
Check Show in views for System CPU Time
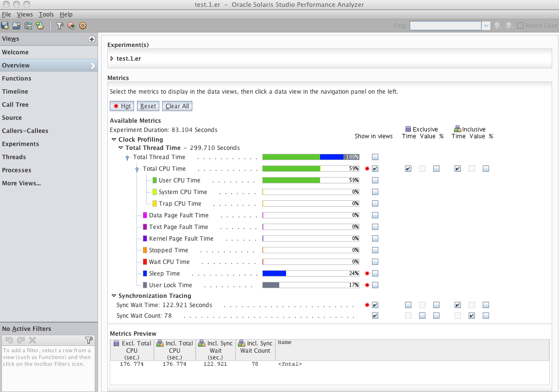[375, 192]
